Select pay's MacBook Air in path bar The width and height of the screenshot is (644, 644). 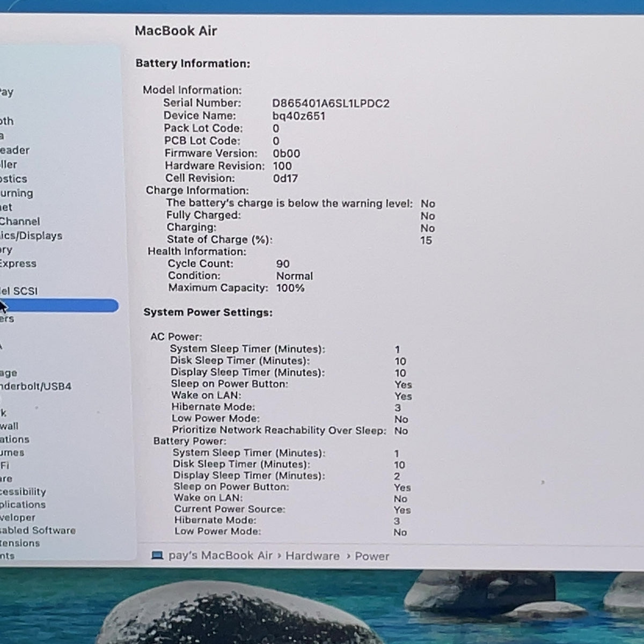coord(221,555)
